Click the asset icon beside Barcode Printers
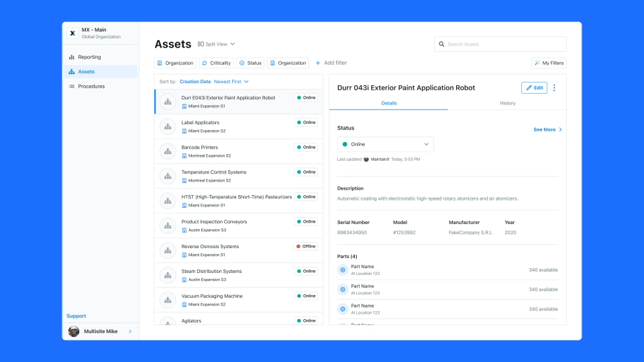Viewport: 644px width, 362px height. pos(168,152)
